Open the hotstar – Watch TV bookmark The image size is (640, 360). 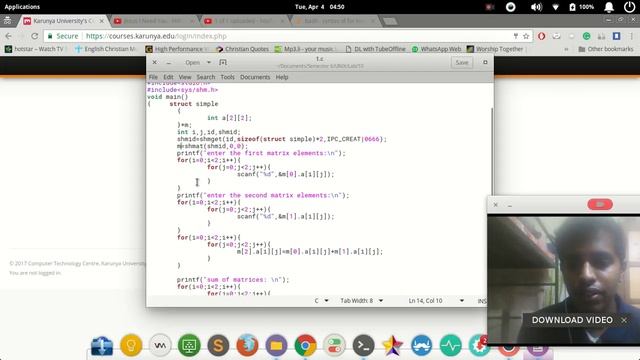pyautogui.click(x=35, y=49)
